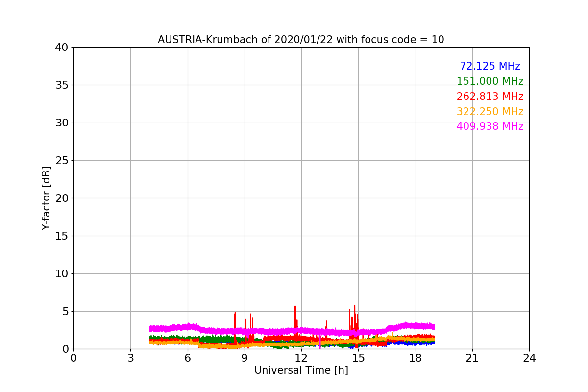Click the x-axis tick label 12
The width and height of the screenshot is (588, 392).
pyautogui.click(x=301, y=358)
